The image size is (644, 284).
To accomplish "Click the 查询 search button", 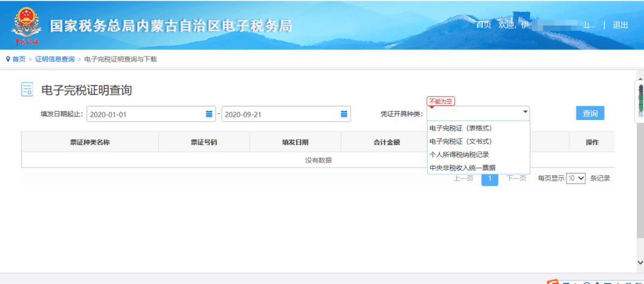I will 590,113.
